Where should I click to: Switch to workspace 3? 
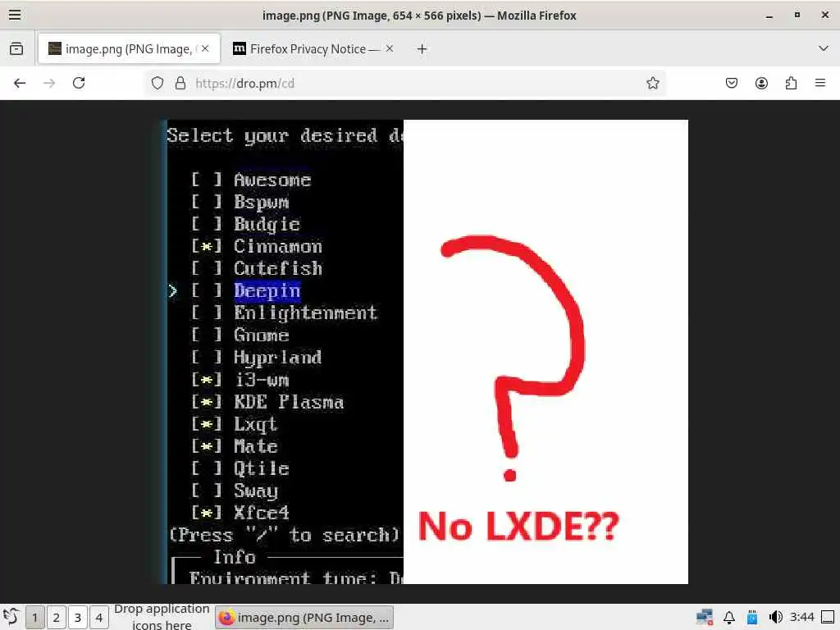coord(78,618)
